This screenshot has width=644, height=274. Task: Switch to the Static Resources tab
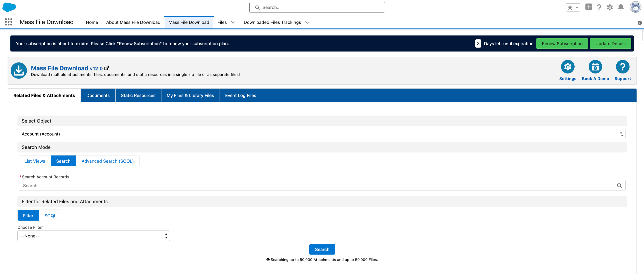point(138,95)
